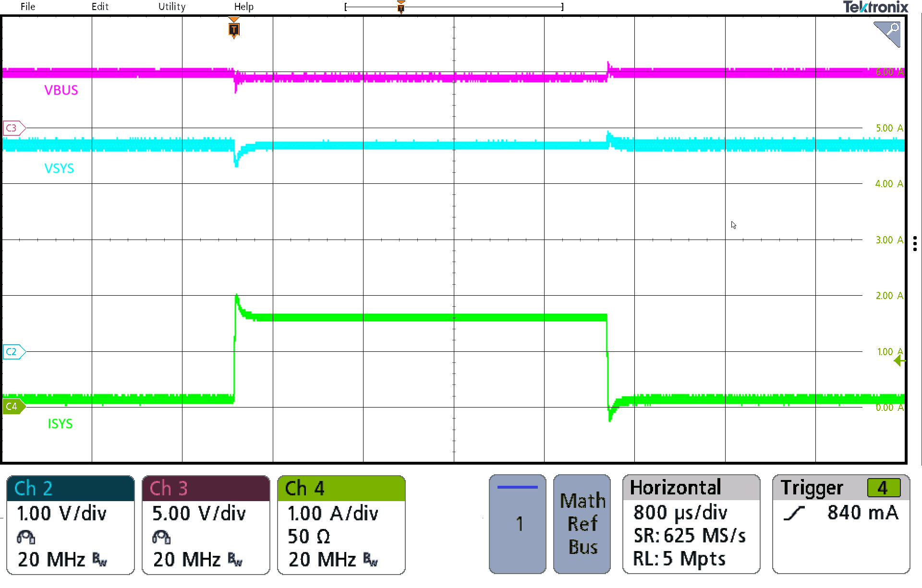Screen dimensions: 922x588
Task: Click the C3 channel handle on the left
Action: 12,128
